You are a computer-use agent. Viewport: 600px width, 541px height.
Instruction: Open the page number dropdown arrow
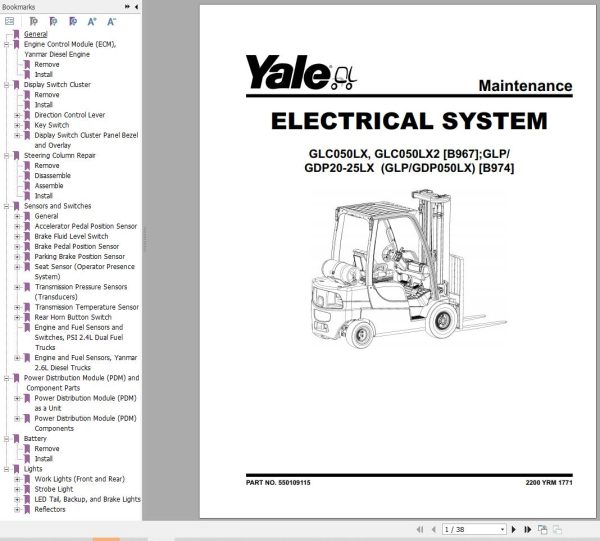point(502,530)
